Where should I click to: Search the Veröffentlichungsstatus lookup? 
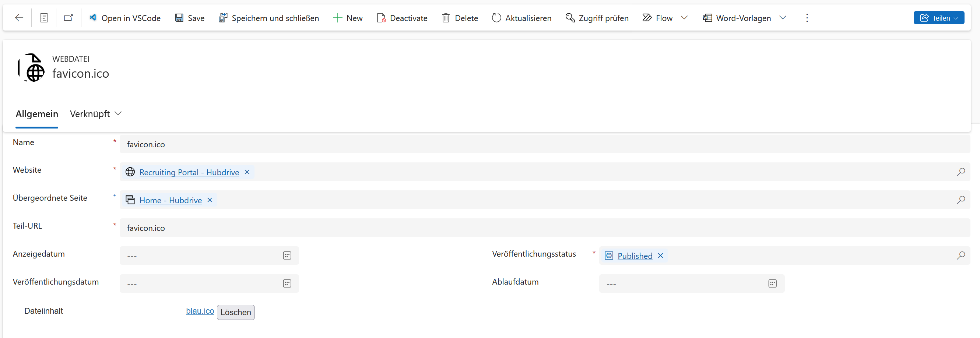point(960,256)
